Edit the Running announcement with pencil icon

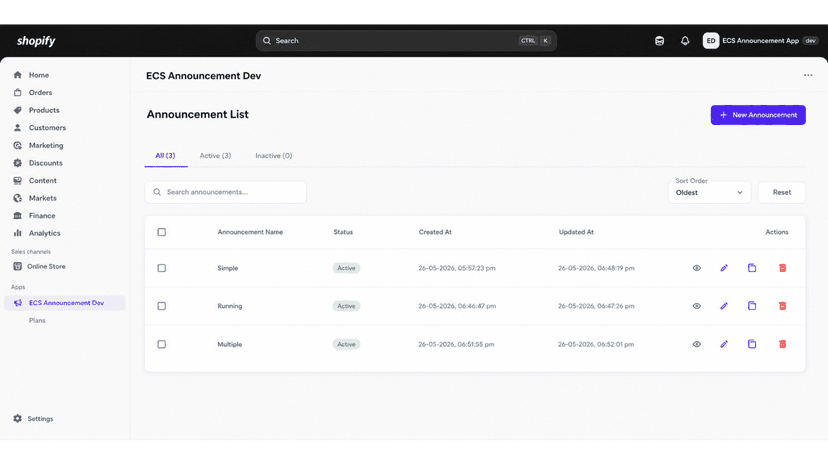(x=724, y=306)
